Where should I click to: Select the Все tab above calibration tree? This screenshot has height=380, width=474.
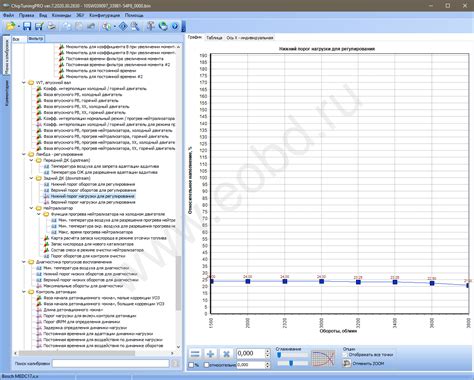pyautogui.click(x=16, y=39)
